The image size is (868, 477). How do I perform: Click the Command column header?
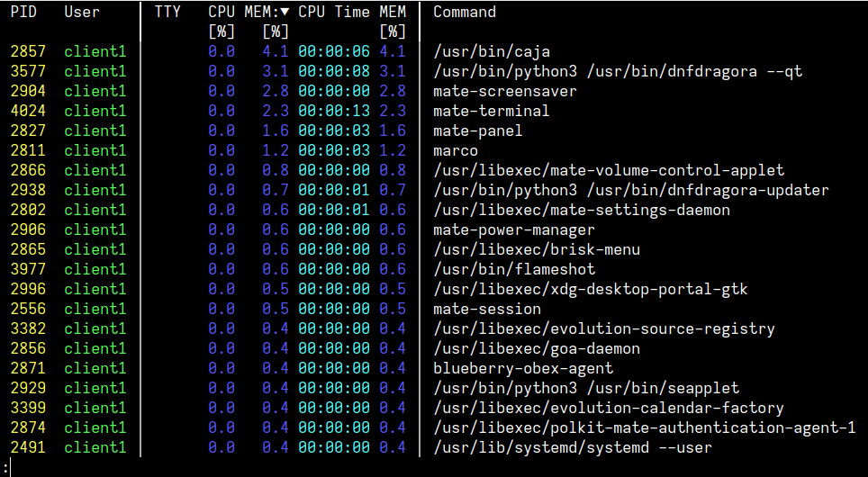(465, 12)
